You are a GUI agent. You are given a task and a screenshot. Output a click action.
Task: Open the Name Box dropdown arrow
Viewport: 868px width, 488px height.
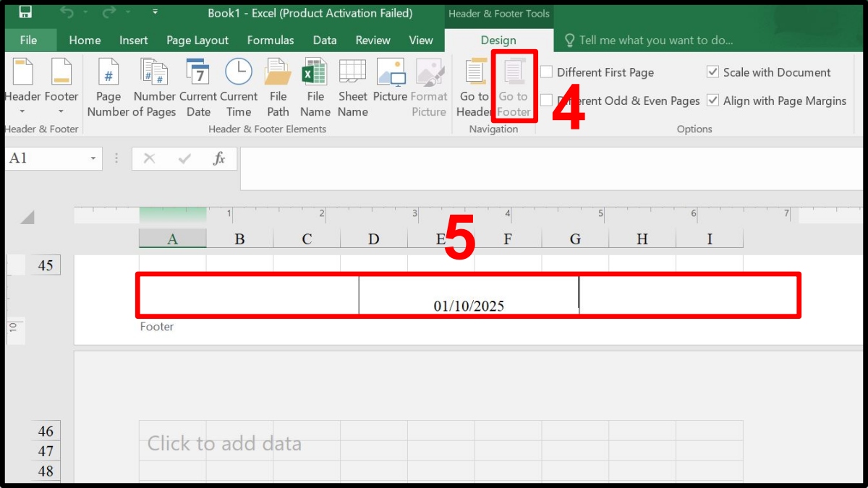93,158
